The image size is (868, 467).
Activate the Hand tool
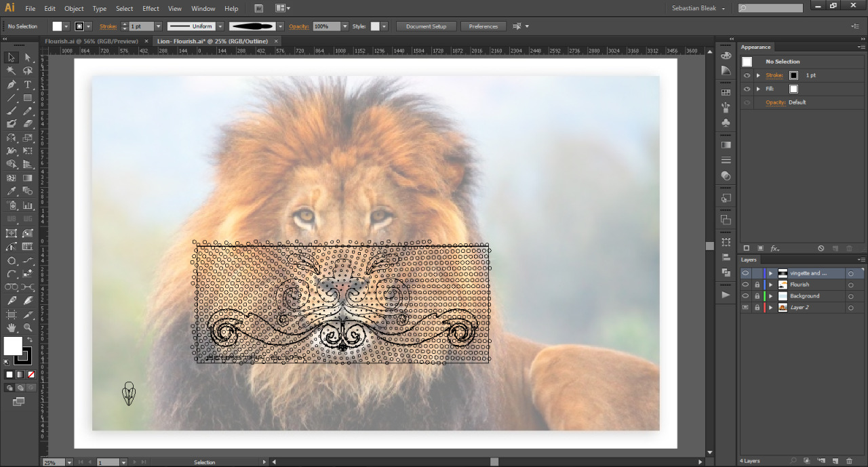(12, 328)
